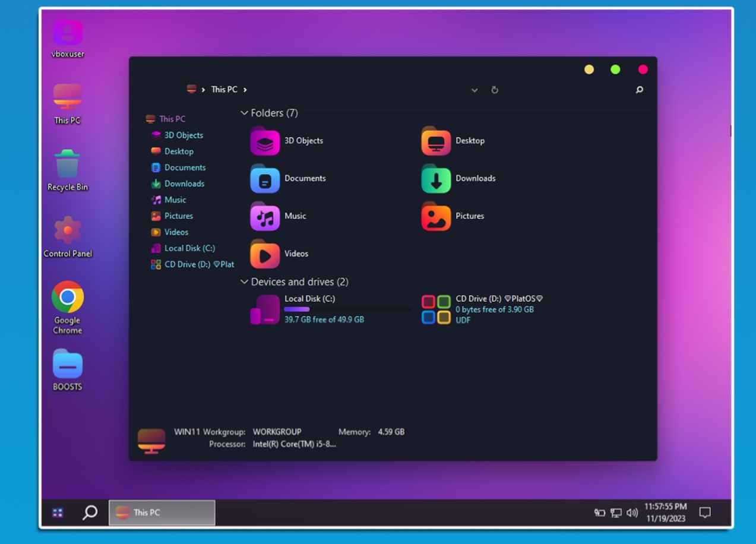Open the Documents folder icon

[x=265, y=179]
